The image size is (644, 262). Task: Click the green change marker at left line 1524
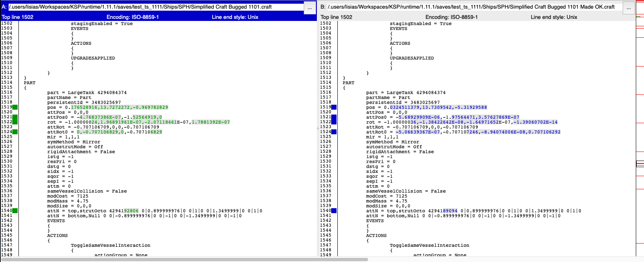point(15,132)
